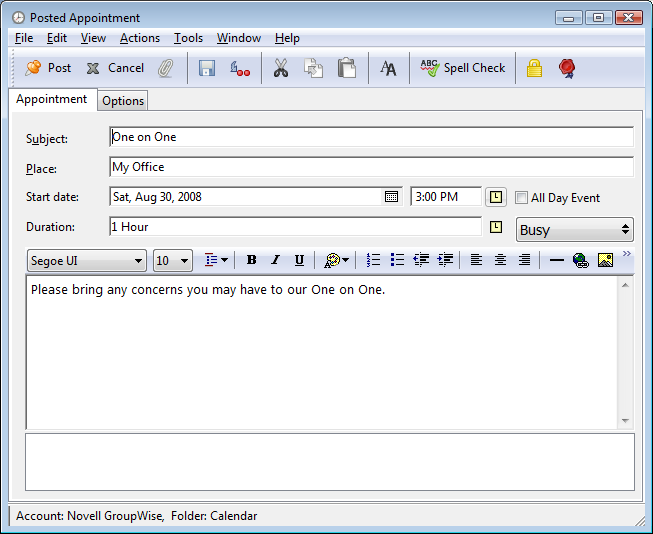Click the clipboard Paste icon
The width and height of the screenshot is (653, 534).
click(346, 68)
